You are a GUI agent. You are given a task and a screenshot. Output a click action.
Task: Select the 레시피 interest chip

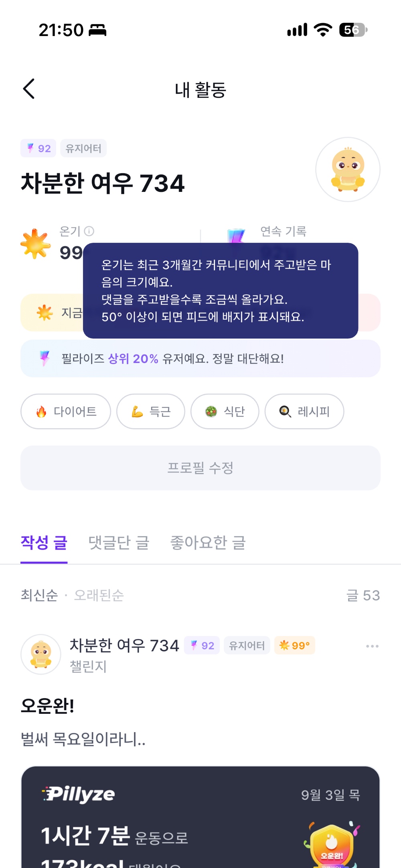[x=304, y=411]
